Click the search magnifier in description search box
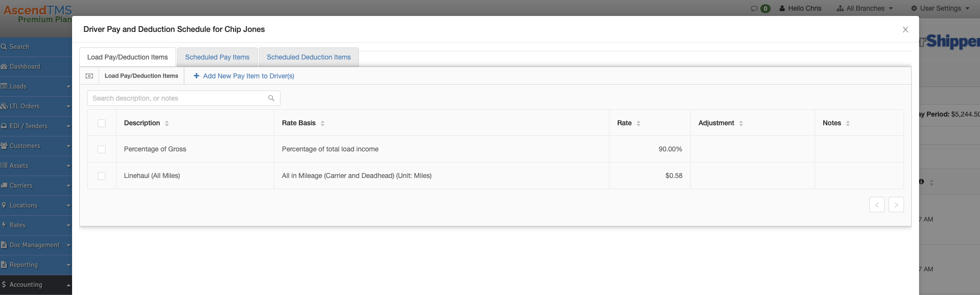Screen dimensions: 980x295 (x=271, y=98)
